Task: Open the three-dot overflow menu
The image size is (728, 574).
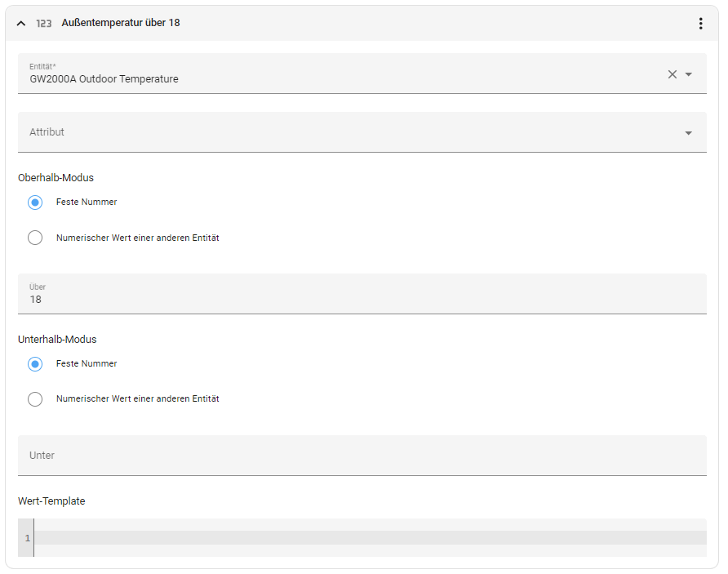Action: coord(700,24)
